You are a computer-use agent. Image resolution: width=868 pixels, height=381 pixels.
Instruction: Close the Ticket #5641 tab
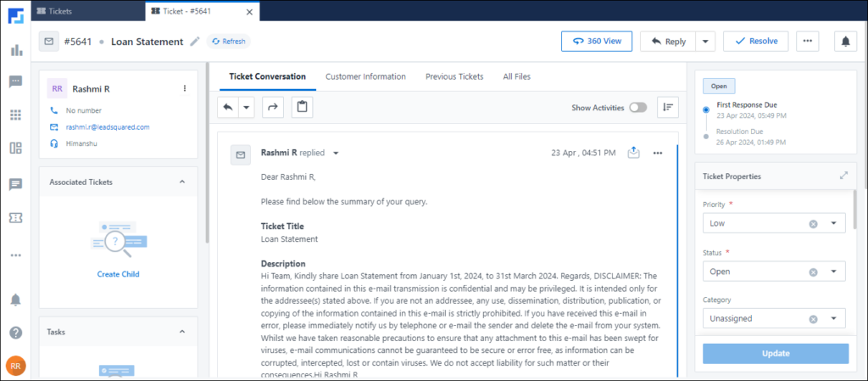[x=249, y=11]
